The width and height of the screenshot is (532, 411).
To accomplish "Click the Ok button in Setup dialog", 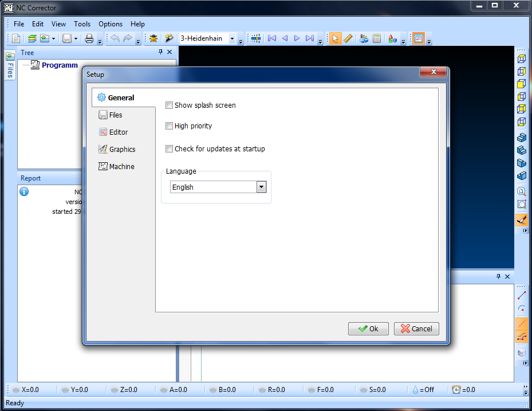I will (368, 328).
